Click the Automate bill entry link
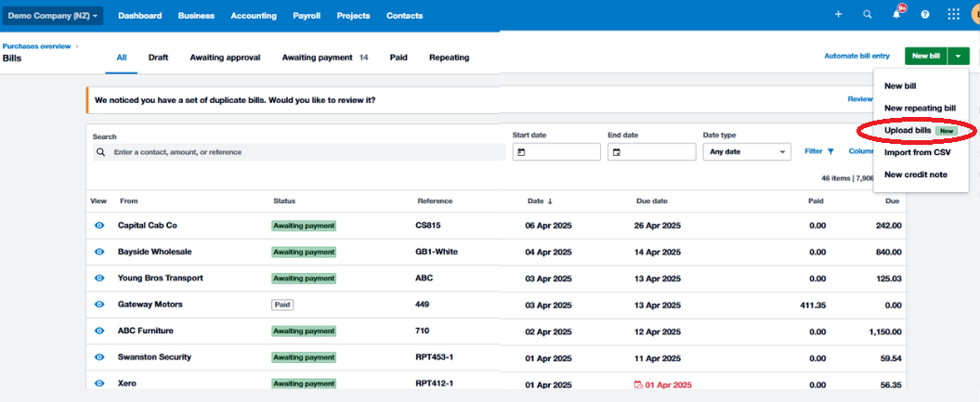The width and height of the screenshot is (980, 402). coord(856,57)
